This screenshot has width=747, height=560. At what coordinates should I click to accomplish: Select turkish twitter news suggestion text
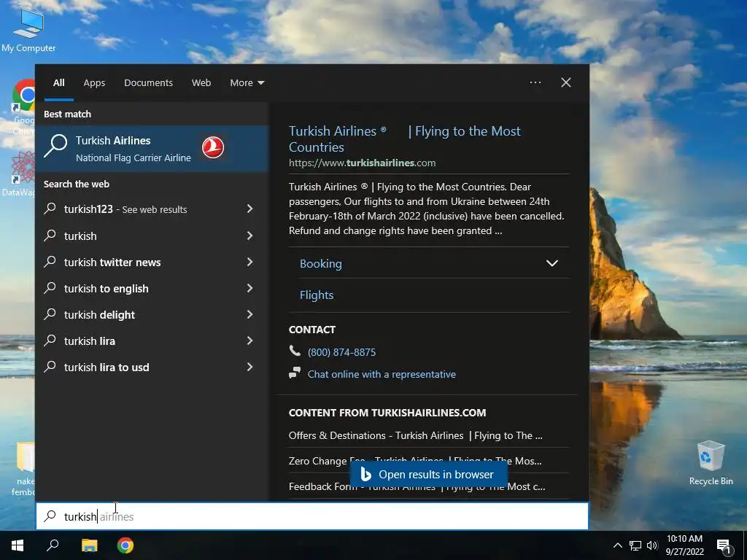tap(112, 262)
